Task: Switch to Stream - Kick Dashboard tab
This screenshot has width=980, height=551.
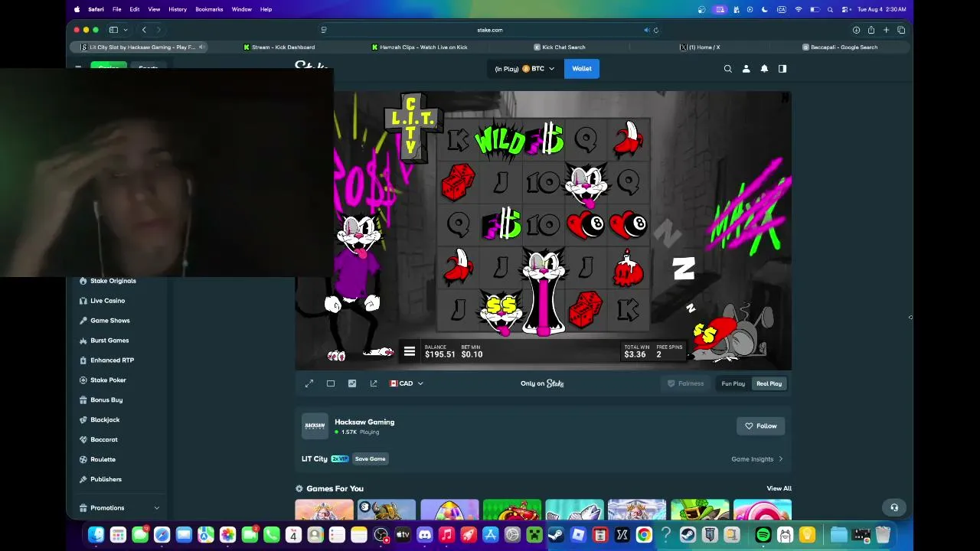Action: pos(279,47)
